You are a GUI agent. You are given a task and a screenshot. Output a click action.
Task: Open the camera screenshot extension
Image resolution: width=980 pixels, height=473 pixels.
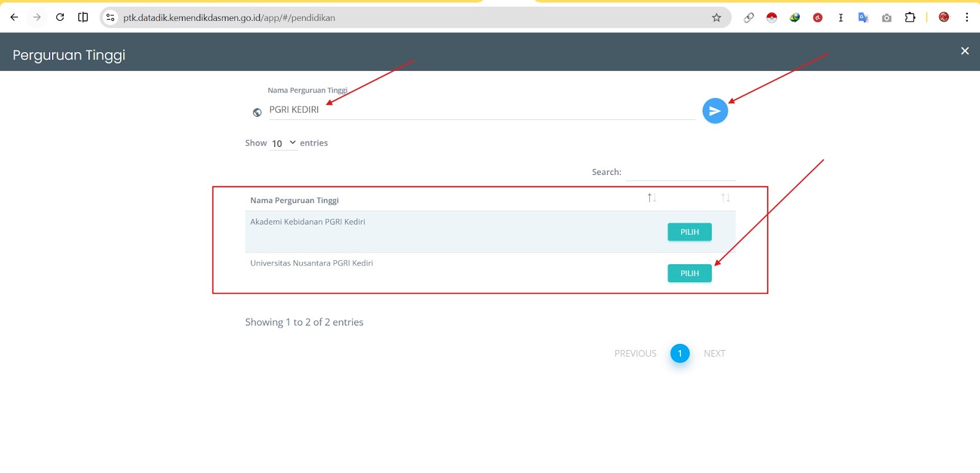point(887,18)
